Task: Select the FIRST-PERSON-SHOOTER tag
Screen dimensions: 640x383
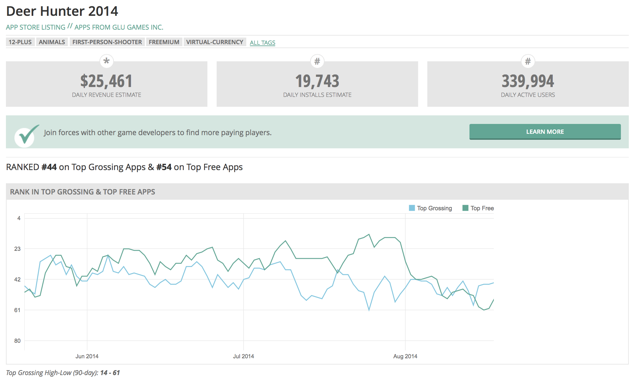Action: coord(107,42)
